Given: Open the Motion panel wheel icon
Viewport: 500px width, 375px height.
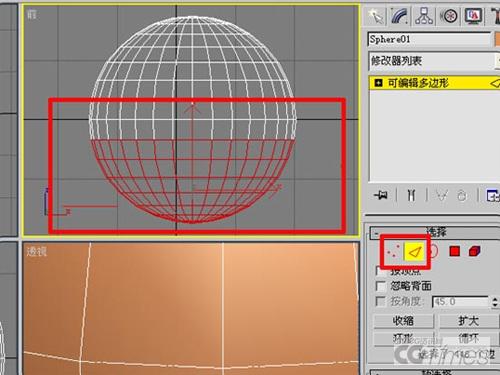Looking at the screenshot, I should 448,16.
